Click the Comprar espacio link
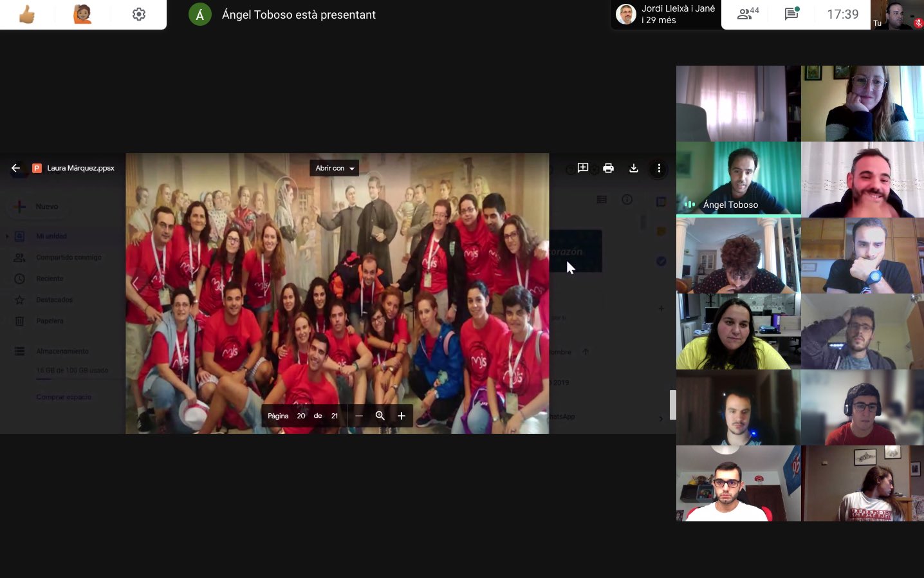This screenshot has width=924, height=578. [64, 397]
